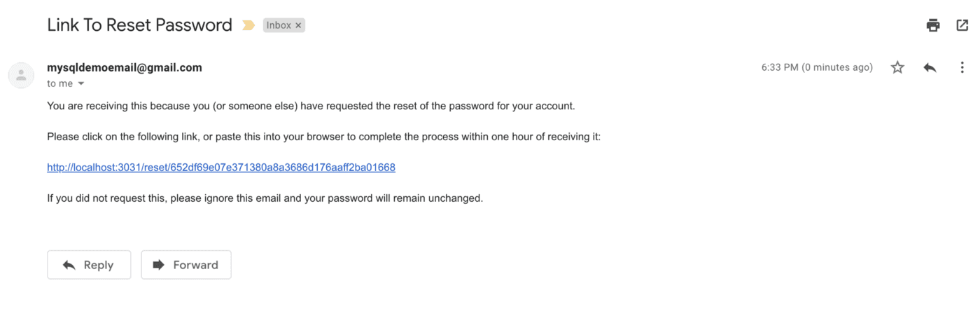Open the message in a new window
The height and width of the screenshot is (314, 980).
[x=962, y=25]
